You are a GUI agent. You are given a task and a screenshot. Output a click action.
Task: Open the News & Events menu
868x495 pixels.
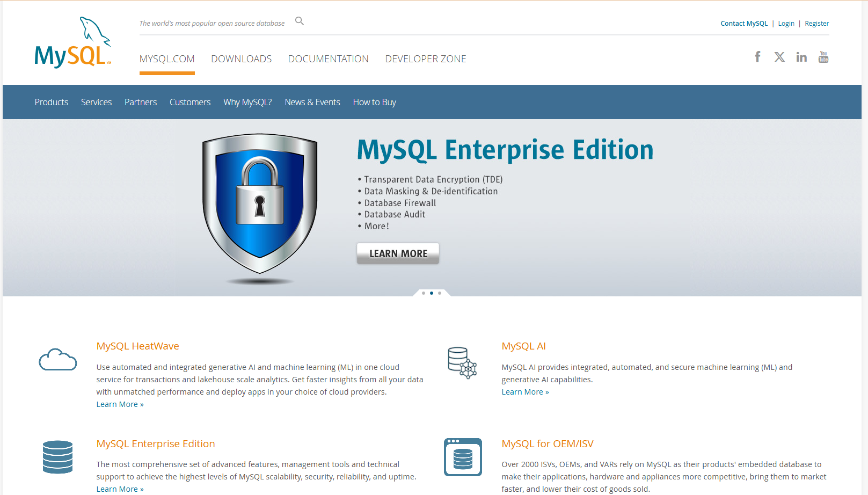pos(312,102)
